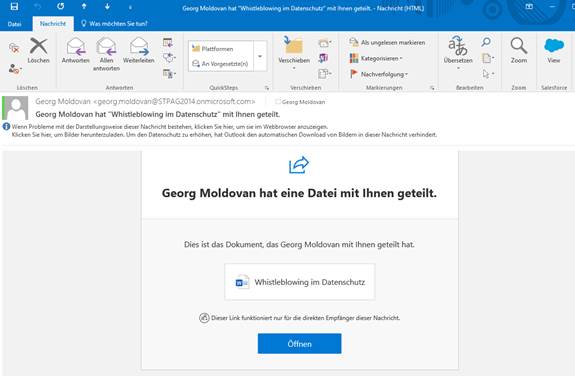
Task: Open the move actions dropdown icon
Action: tap(325, 74)
